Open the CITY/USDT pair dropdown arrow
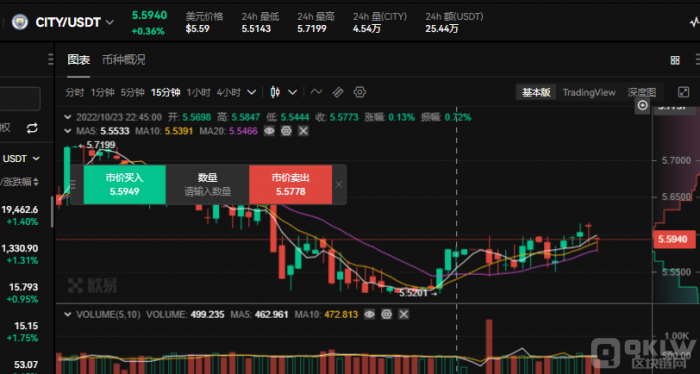The height and width of the screenshot is (374, 700). (110, 22)
